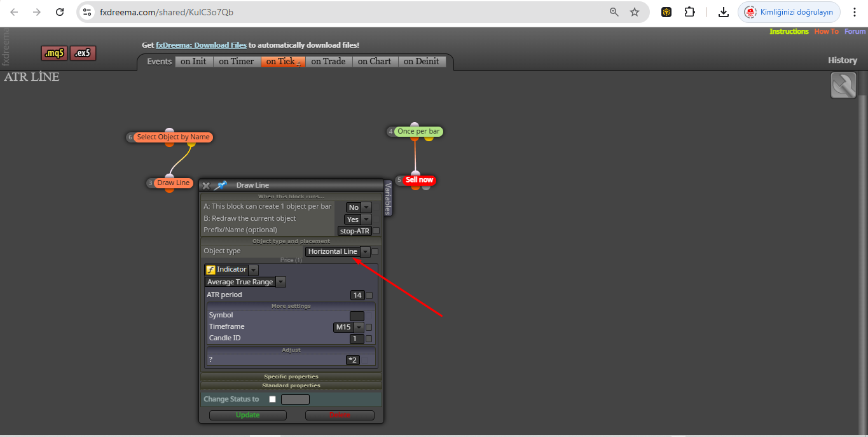Open the wrench settings tool
The height and width of the screenshot is (437, 868).
[843, 85]
